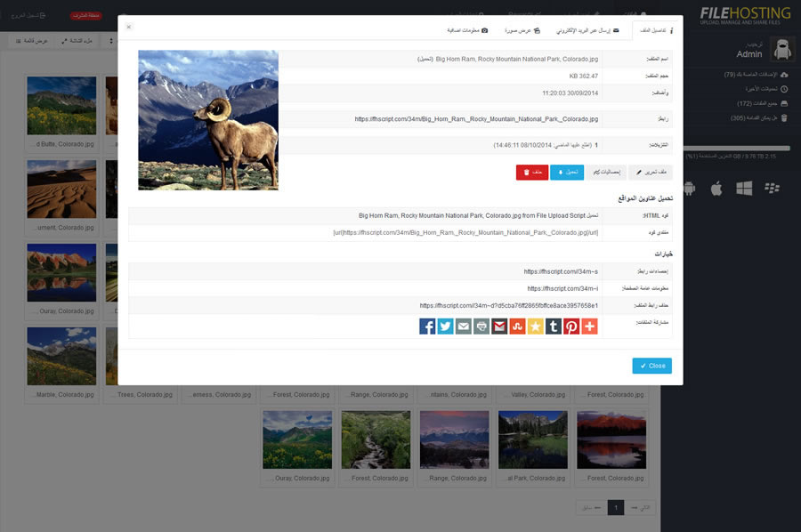Screen dimensions: 801x532
Task: Open the bottom-row Ouray, Colorado.jpg wildflower thumbnail
Action: 297,439
